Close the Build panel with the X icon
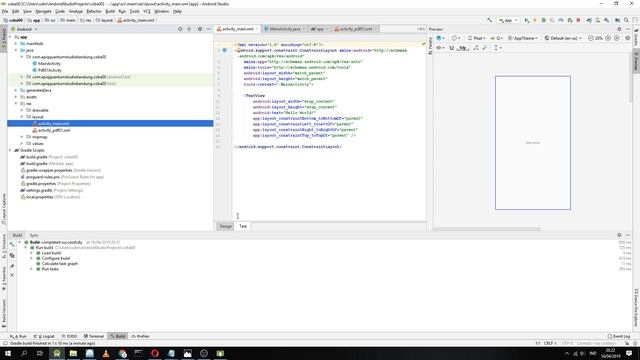 (12, 275)
